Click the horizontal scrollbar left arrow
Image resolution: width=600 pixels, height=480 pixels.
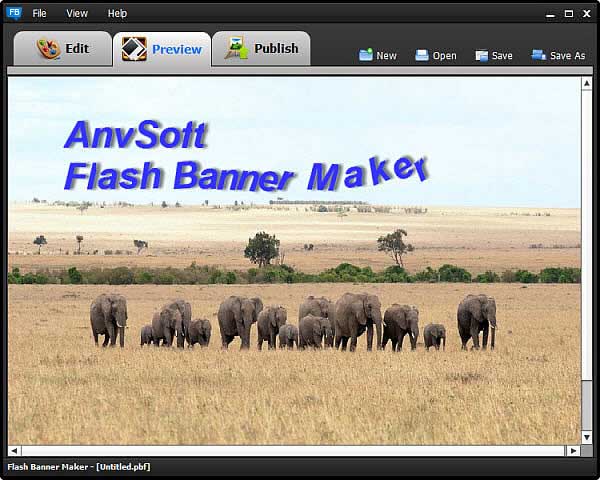tap(14, 451)
